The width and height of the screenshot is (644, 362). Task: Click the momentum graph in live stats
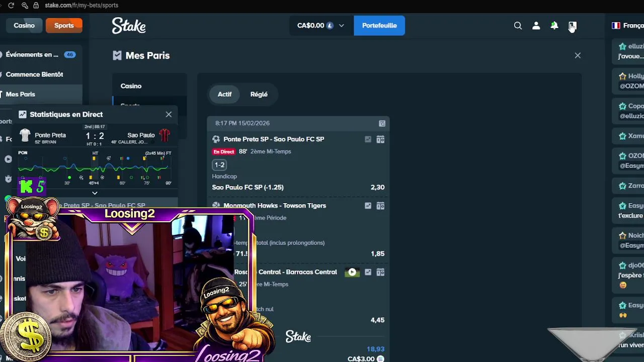point(95,168)
